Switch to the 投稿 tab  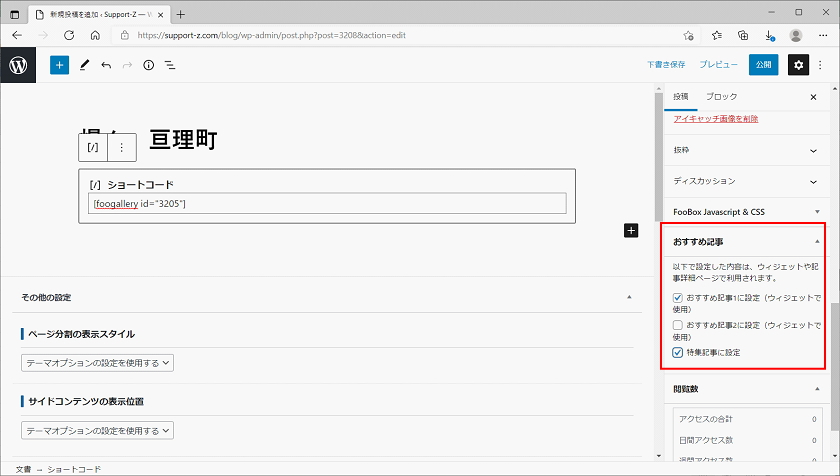(681, 96)
